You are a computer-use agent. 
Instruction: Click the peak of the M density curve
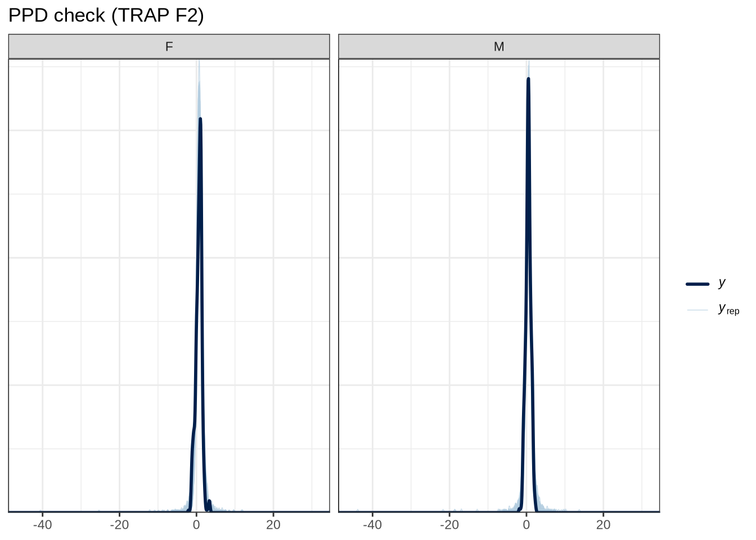coord(528,79)
